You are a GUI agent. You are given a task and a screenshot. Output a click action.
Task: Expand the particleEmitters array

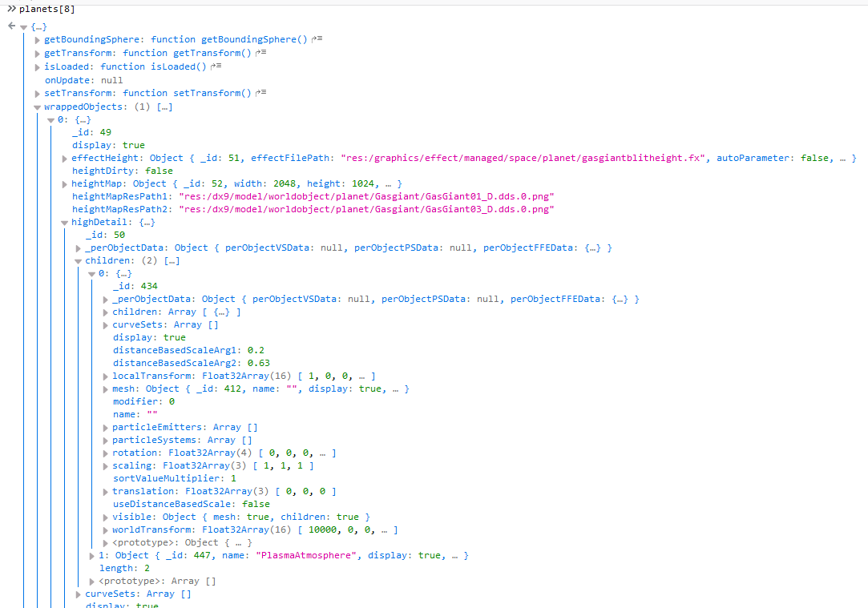point(105,428)
